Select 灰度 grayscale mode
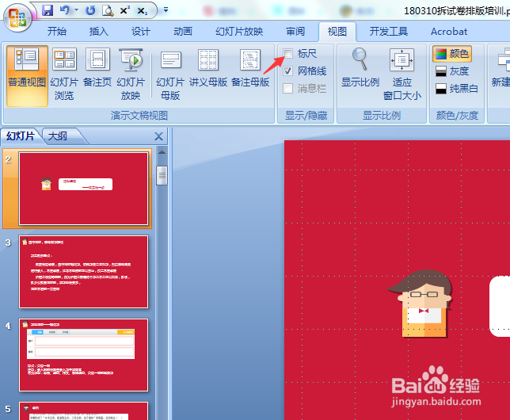Screen dimensions: 510x420 [x=452, y=71]
